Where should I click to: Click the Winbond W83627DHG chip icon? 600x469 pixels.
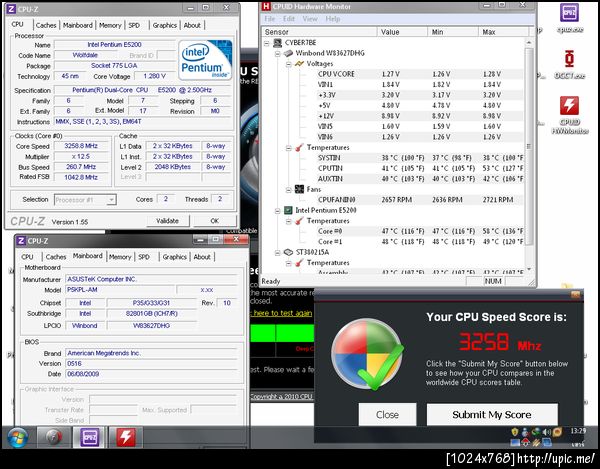(288, 53)
